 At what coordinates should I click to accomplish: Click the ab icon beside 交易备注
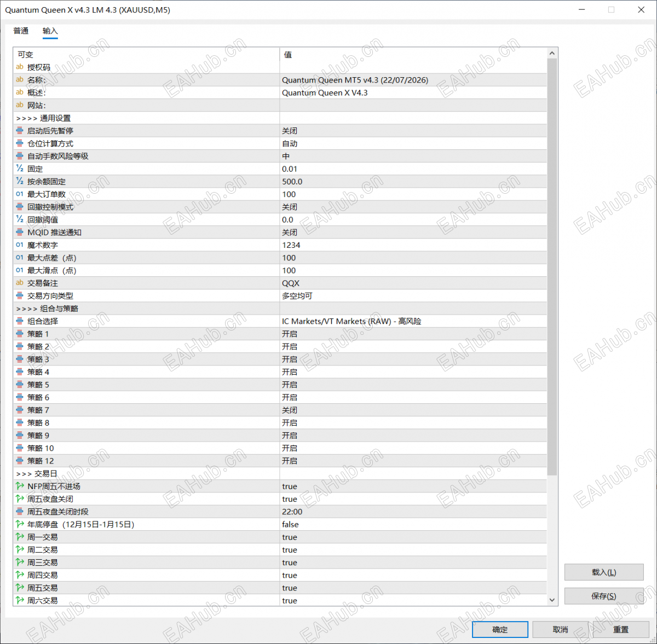coord(20,282)
